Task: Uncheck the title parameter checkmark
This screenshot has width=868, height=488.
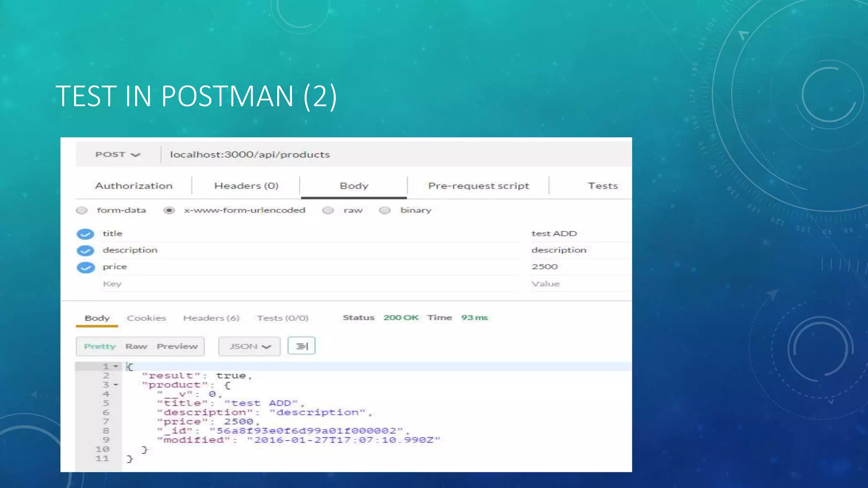Action: pyautogui.click(x=86, y=234)
